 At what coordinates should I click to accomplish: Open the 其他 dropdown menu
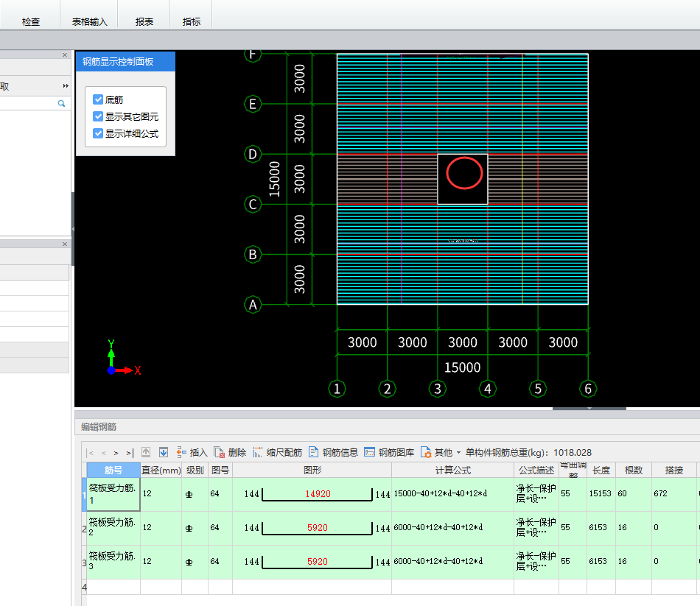441,453
